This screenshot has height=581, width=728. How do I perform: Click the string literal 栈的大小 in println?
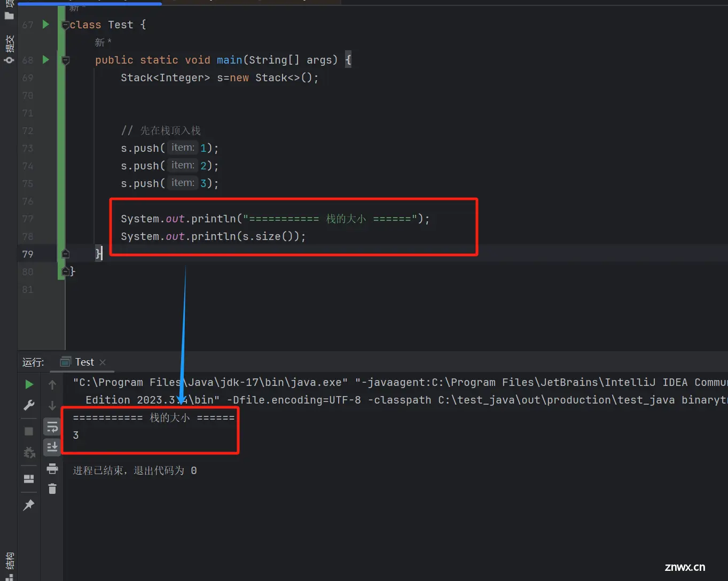tap(330, 219)
